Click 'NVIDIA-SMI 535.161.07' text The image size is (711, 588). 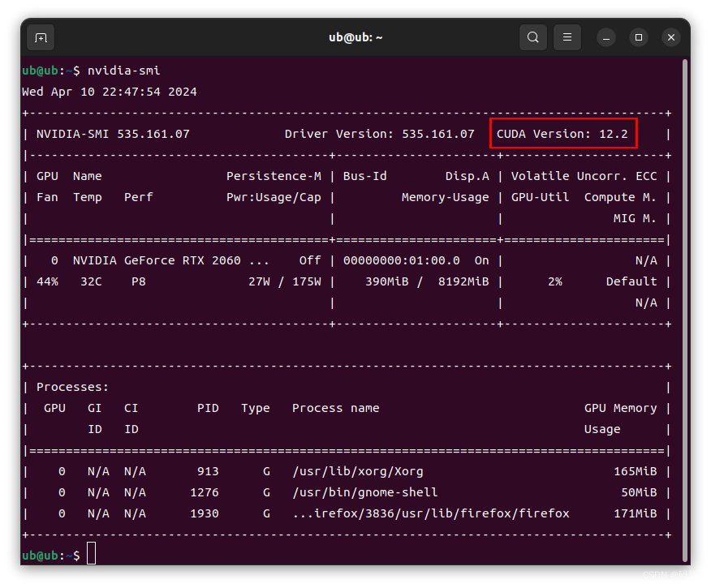pos(113,134)
